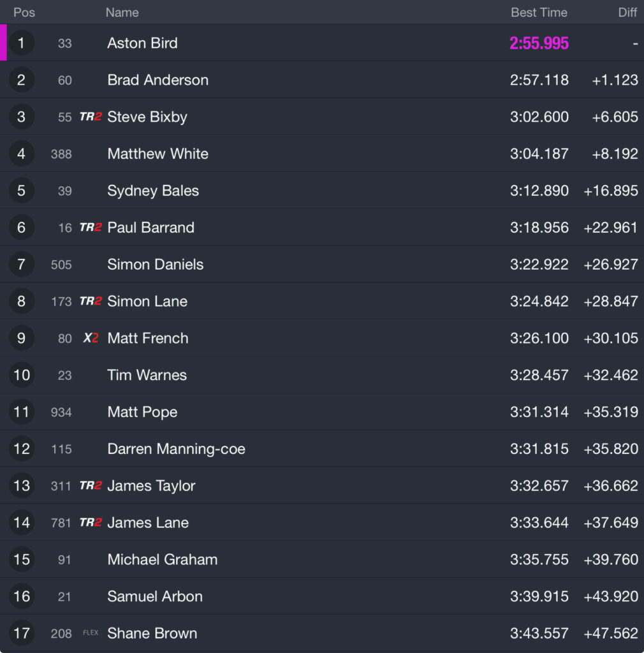
Task: Click the X2 badge next to Matt French
Action: [x=91, y=338]
